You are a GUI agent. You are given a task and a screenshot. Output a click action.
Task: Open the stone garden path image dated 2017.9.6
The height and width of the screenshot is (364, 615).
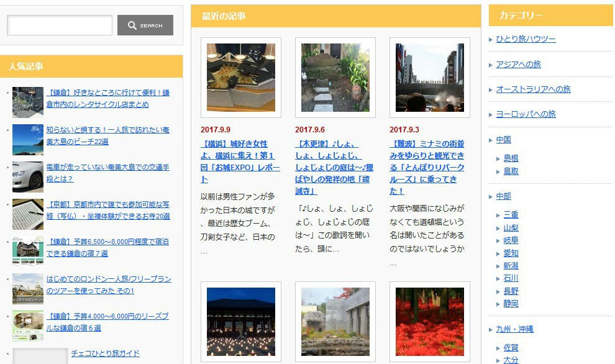(x=335, y=78)
